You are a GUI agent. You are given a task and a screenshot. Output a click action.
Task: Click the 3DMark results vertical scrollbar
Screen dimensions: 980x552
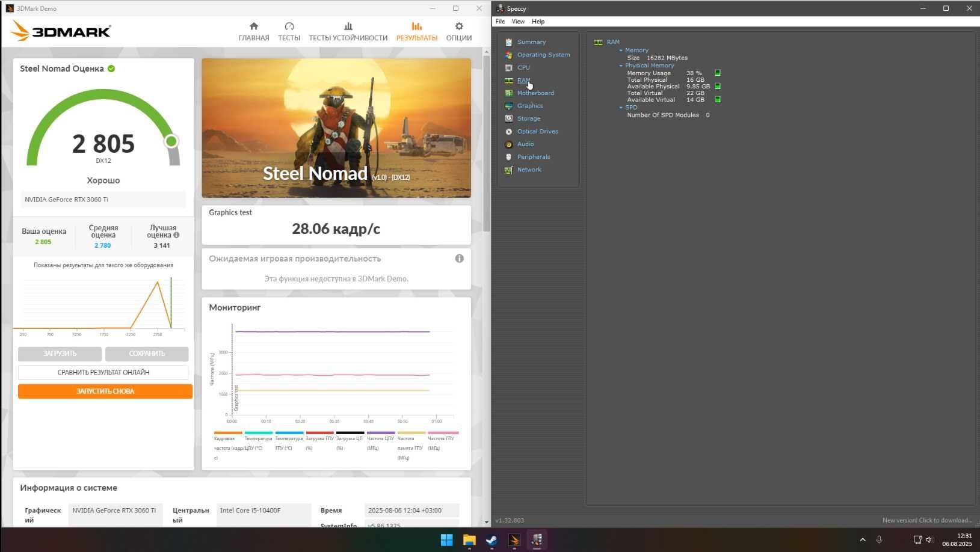tap(487, 144)
